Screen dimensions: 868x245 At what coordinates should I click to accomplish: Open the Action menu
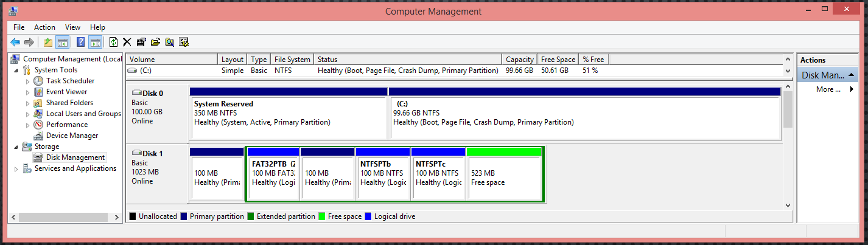(x=44, y=27)
